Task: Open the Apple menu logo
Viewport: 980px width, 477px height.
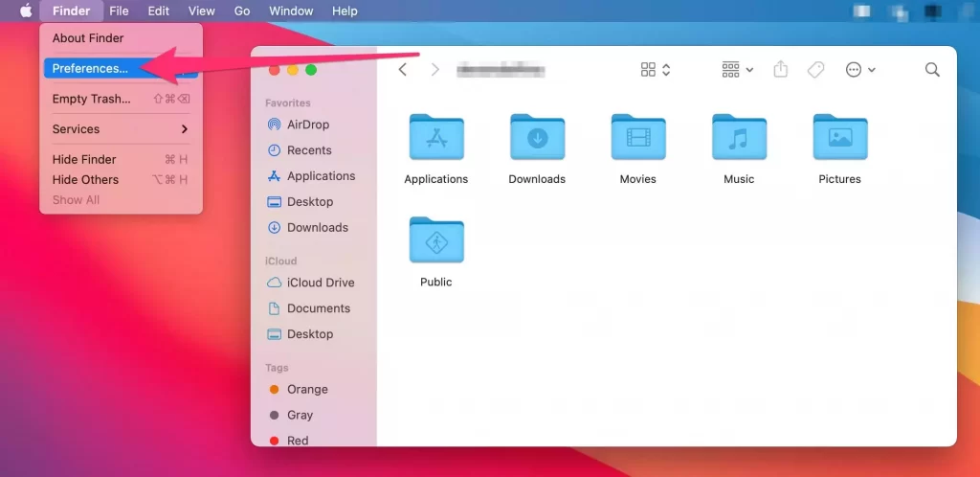Action: point(26,11)
